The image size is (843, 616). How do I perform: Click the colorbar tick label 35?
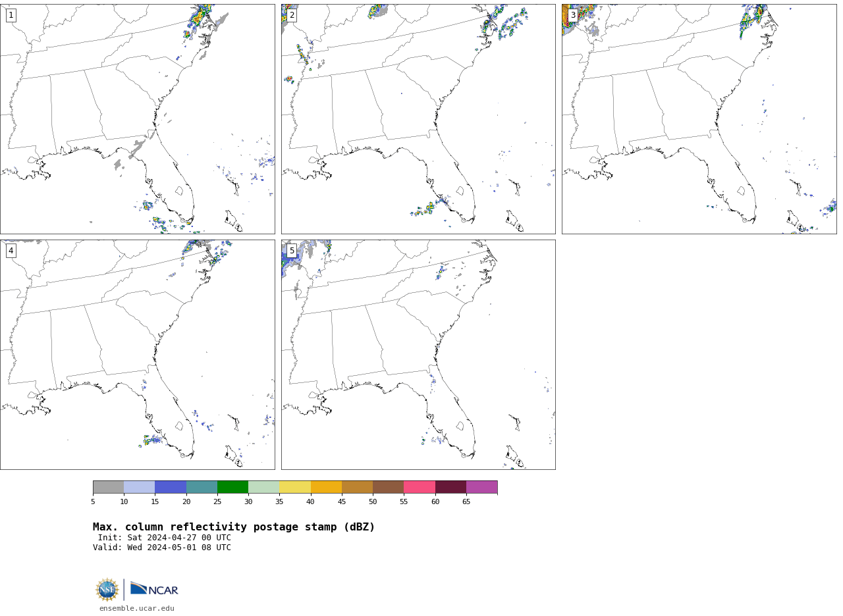pyautogui.click(x=279, y=502)
